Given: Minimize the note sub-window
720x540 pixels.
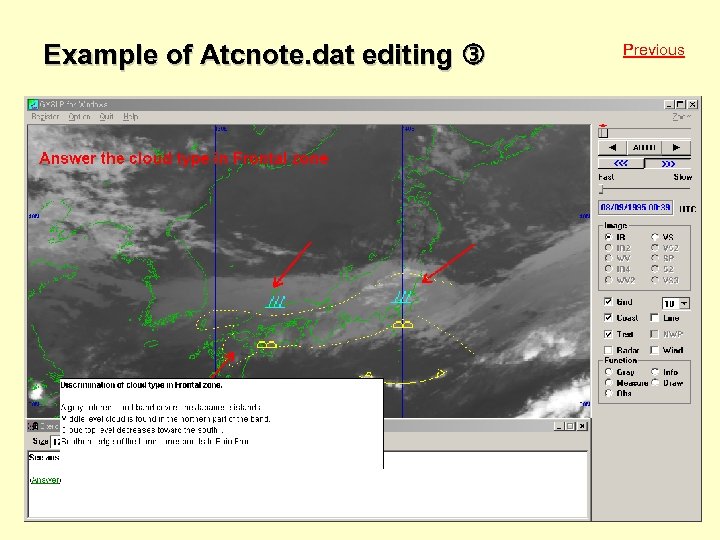Looking at the screenshot, I should coord(559,426).
